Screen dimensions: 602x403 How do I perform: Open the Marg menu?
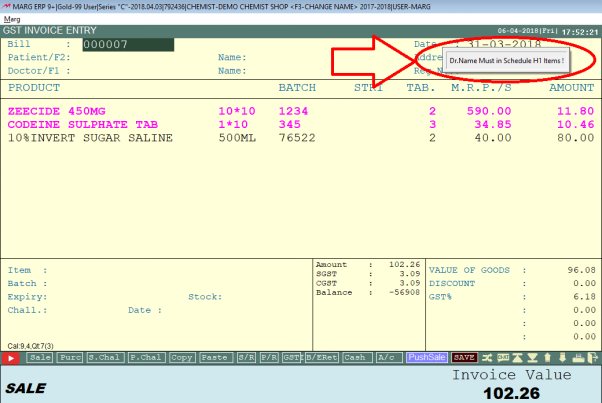[12, 19]
